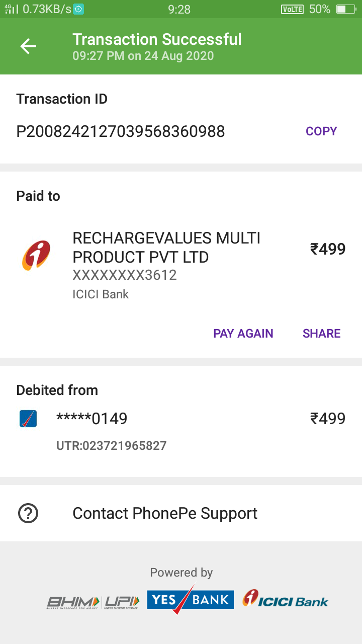Screen dimensions: 362x644
Task: Share the transaction receipt
Action: 321,334
